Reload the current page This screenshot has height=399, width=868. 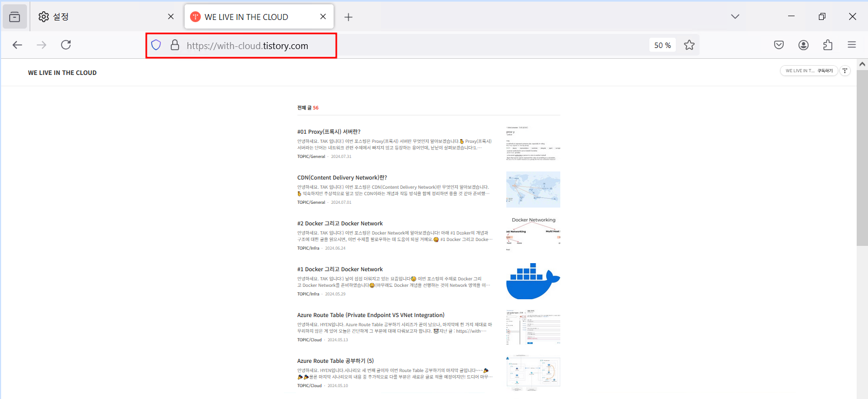(x=66, y=45)
